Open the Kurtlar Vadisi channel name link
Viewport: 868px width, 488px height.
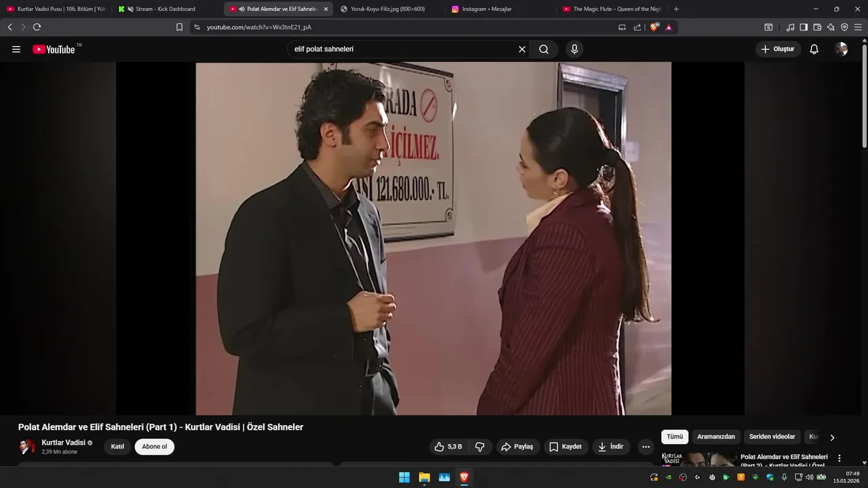(x=64, y=443)
